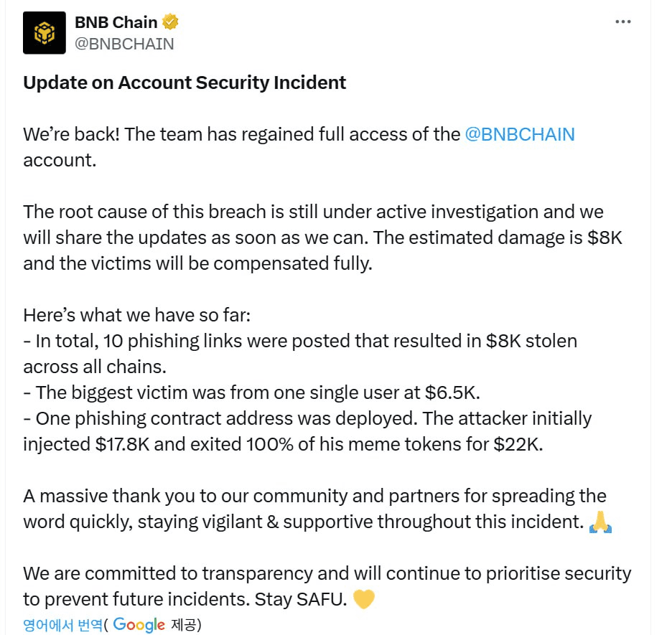
Task: Click the @BNBCHAIN handle under the name
Action: click(124, 44)
